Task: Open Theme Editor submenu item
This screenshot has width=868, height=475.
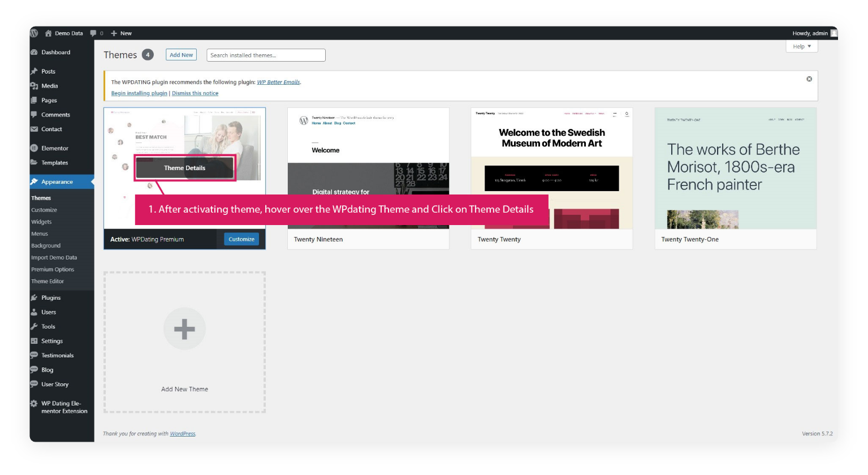Action: 47,281
